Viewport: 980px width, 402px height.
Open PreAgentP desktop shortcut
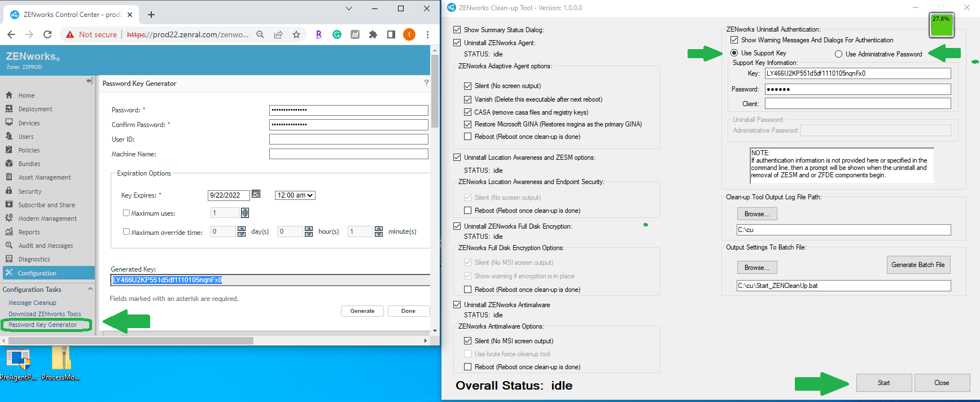(x=18, y=365)
